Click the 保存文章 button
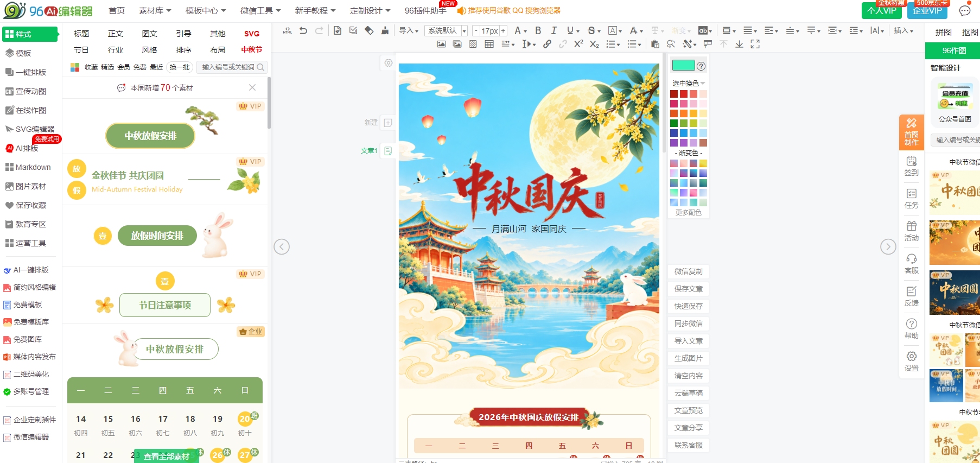Viewport: 980px width, 463px height. pos(689,289)
